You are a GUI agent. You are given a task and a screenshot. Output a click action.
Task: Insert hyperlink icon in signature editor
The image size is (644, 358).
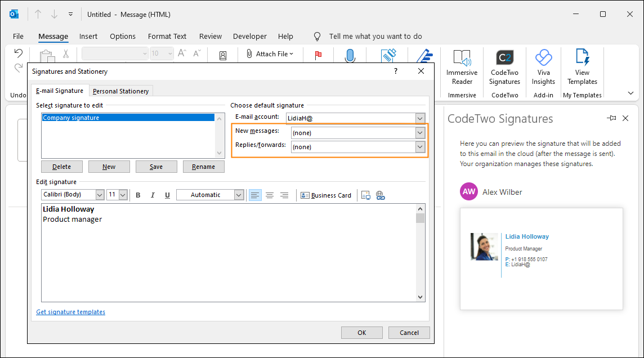click(x=381, y=195)
